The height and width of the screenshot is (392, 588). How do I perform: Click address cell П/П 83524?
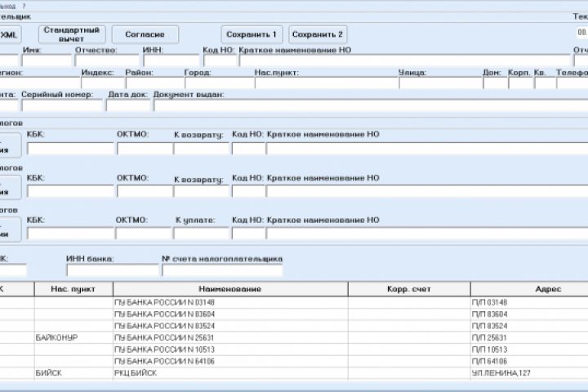click(x=529, y=326)
